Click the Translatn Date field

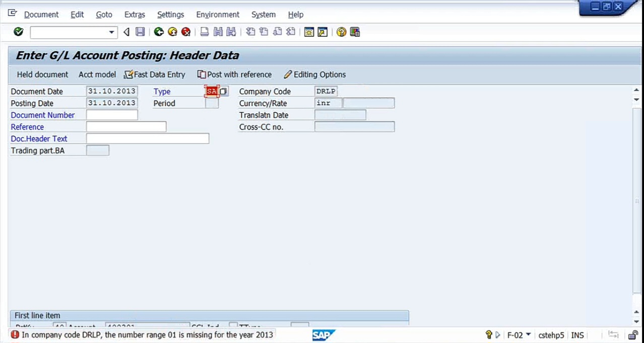point(340,115)
